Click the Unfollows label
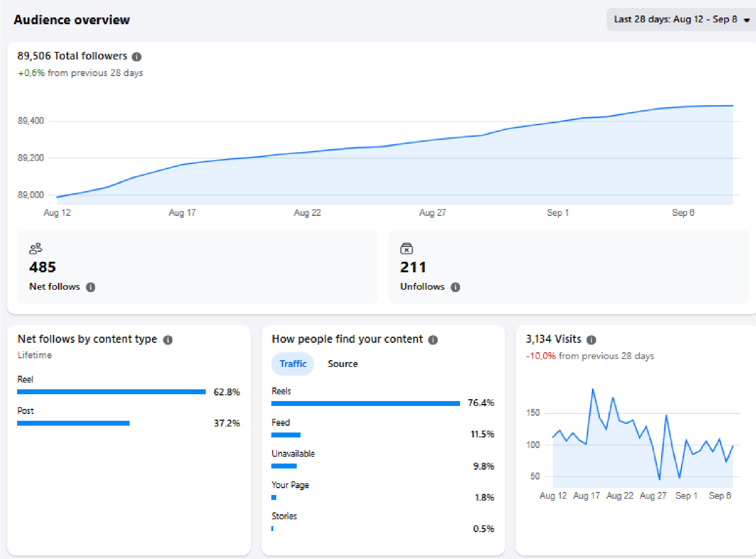 (422, 287)
